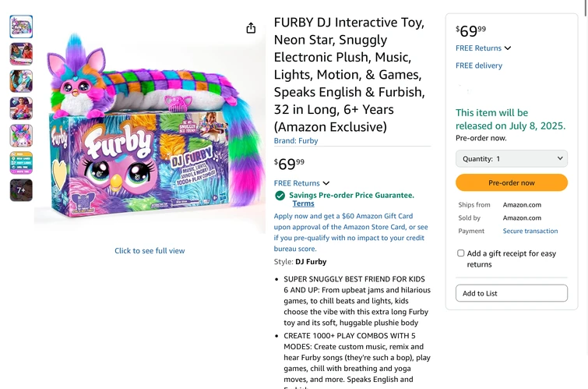The image size is (588, 389).
Task: Expand FREE Returns in the buy box
Action: tap(484, 48)
